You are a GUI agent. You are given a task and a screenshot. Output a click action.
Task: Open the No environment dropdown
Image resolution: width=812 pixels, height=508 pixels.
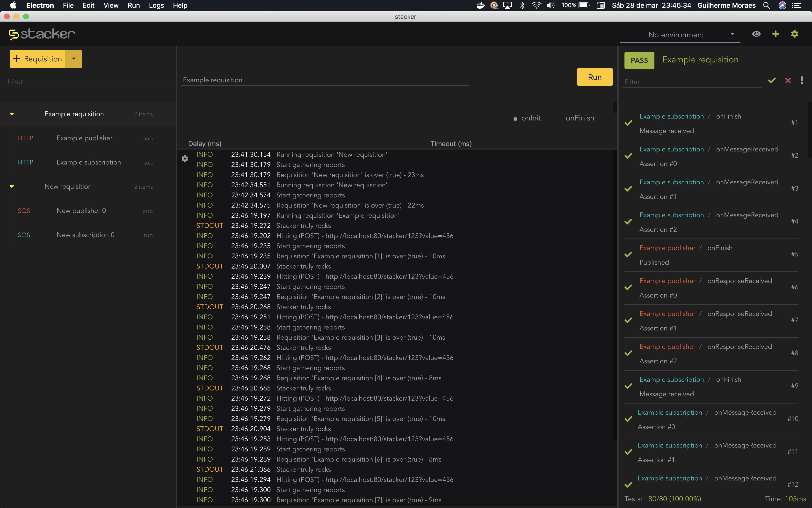coord(680,35)
